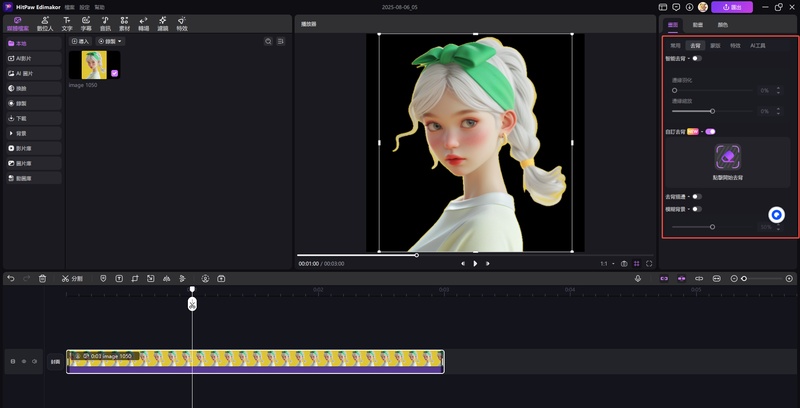
Task: Switch to the 常用 tab in properties panel
Action: 675,45
